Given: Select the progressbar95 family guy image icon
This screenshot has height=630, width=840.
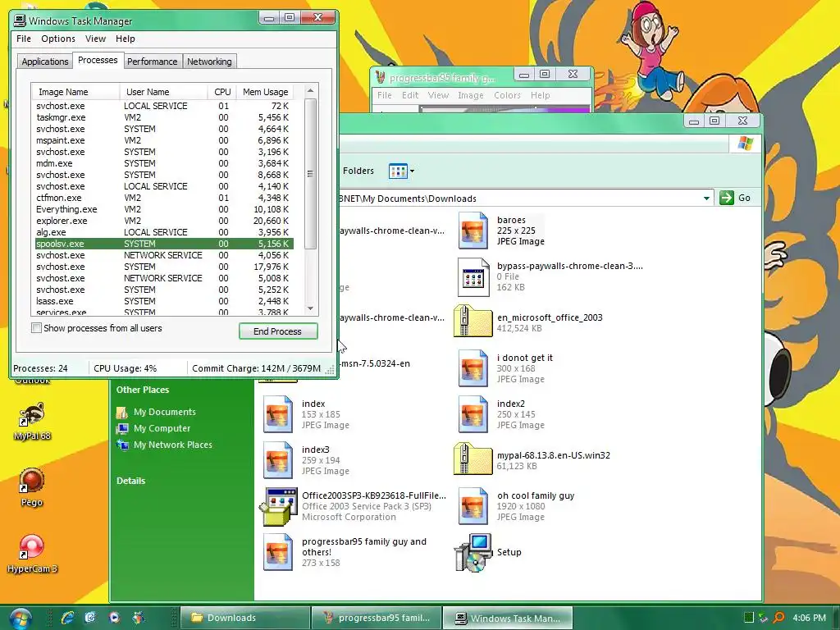Looking at the screenshot, I should pos(277,552).
